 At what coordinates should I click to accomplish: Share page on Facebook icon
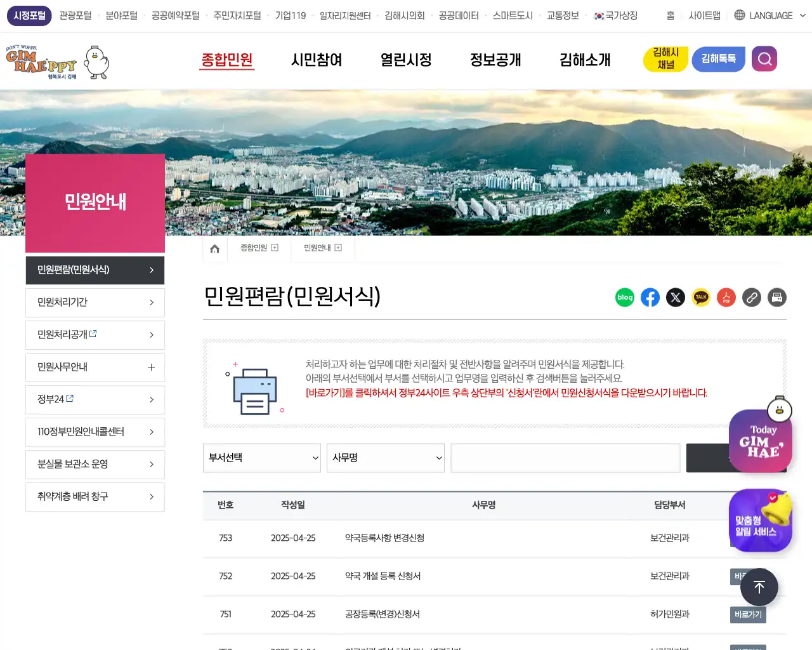[x=650, y=298]
